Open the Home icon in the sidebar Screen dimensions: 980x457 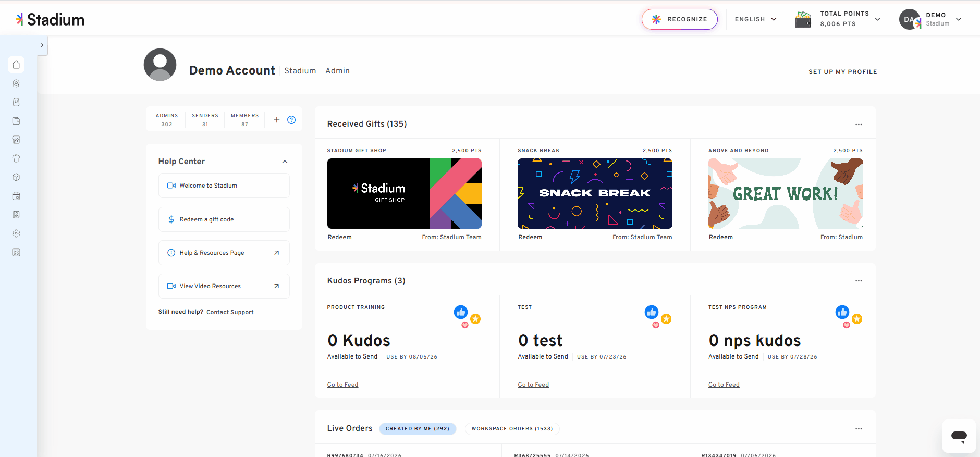[16, 65]
